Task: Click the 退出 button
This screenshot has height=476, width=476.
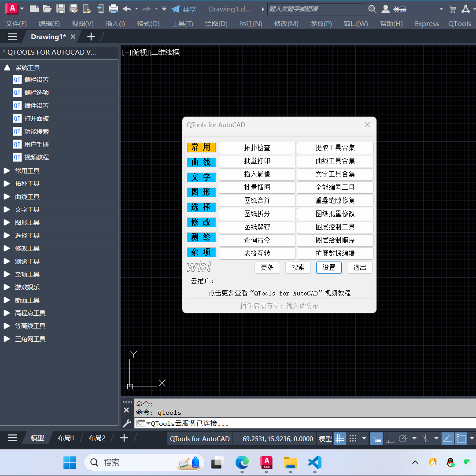Action: point(360,267)
